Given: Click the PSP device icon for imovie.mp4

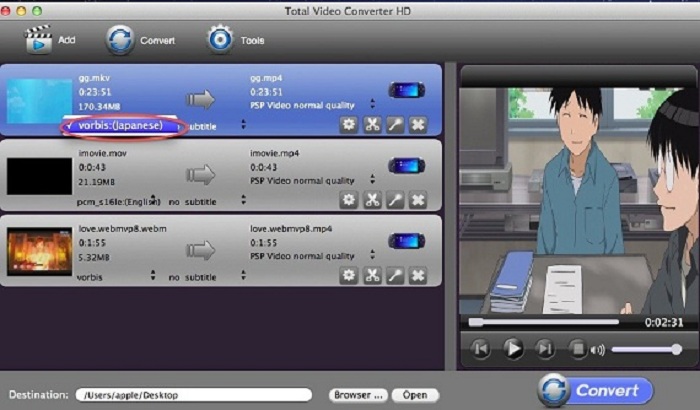Looking at the screenshot, I should pyautogui.click(x=406, y=166).
